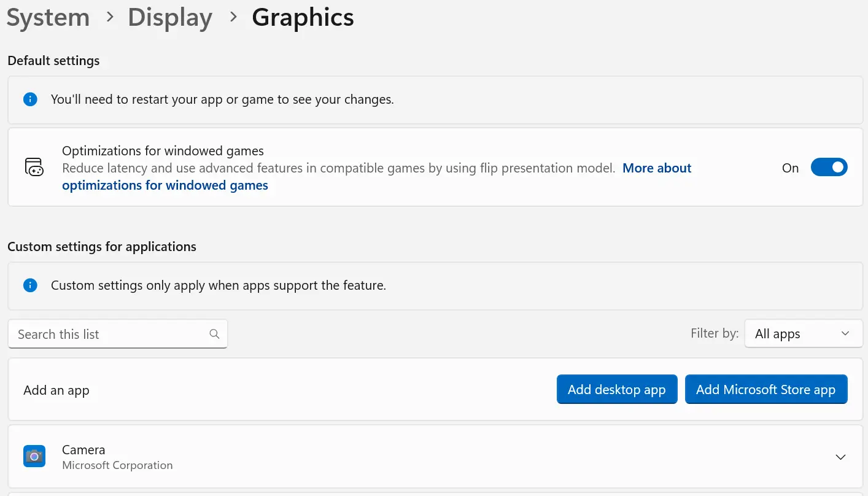
Task: Select the Graphics breadcrumb item
Action: [x=303, y=17]
